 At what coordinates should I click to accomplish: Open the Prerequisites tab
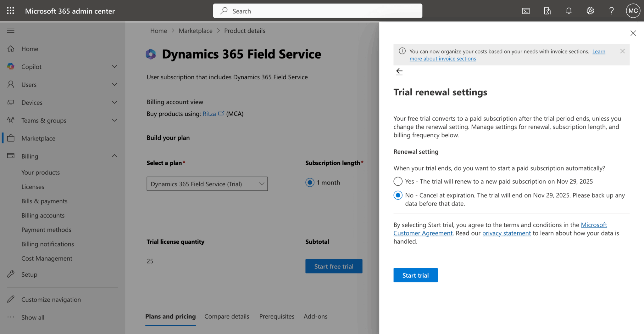(277, 316)
